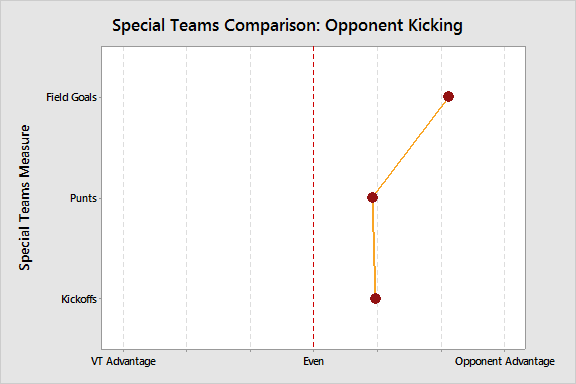Select the chart title text

pyautogui.click(x=287, y=26)
